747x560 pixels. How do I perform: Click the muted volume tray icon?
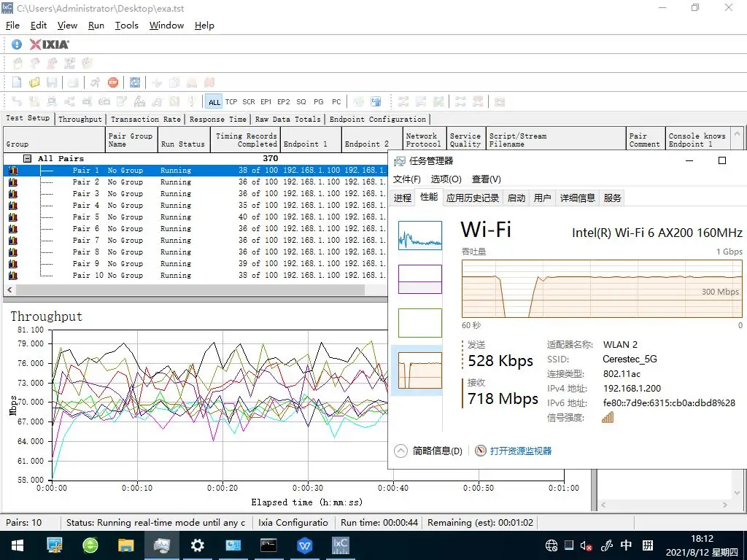click(586, 545)
